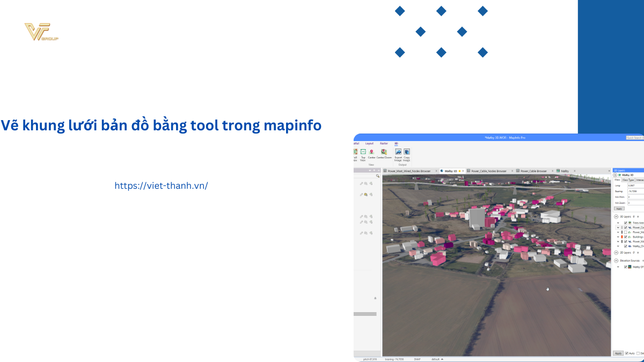Click the Export Image icon
Viewport: 644px width, 362px height.
click(x=398, y=152)
